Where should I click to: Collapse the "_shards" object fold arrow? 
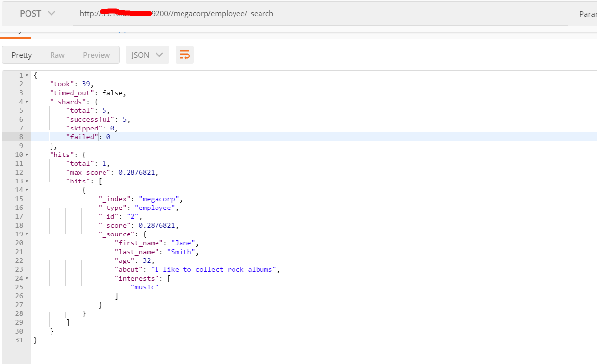pos(27,102)
